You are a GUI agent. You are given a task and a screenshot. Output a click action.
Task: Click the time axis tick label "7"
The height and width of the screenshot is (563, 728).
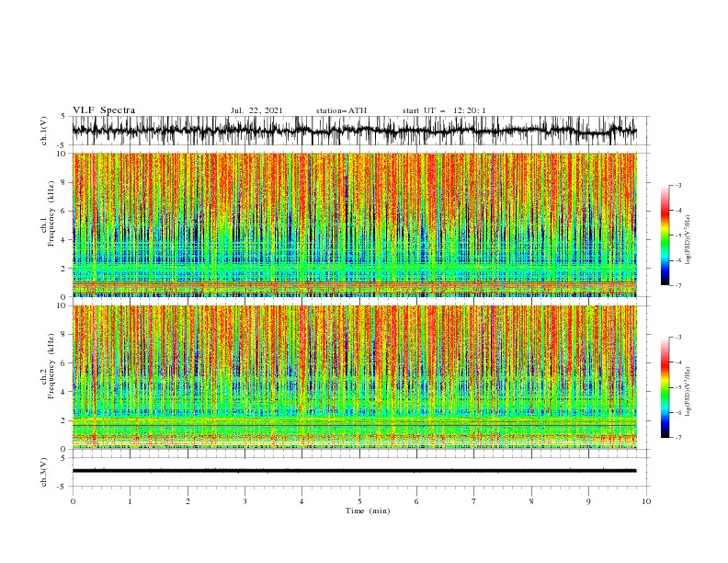474,501
